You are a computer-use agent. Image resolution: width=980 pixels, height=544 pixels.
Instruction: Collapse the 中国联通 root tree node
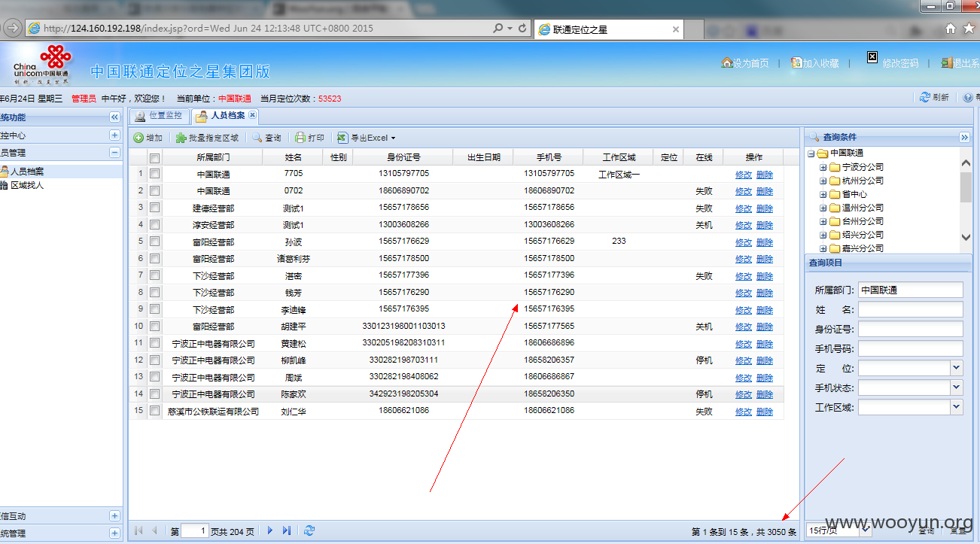click(x=811, y=153)
